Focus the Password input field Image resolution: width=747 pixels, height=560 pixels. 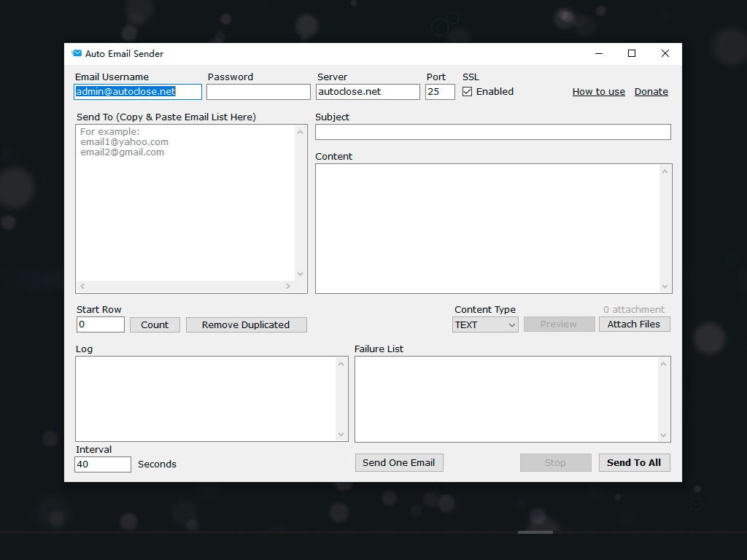pyautogui.click(x=258, y=92)
